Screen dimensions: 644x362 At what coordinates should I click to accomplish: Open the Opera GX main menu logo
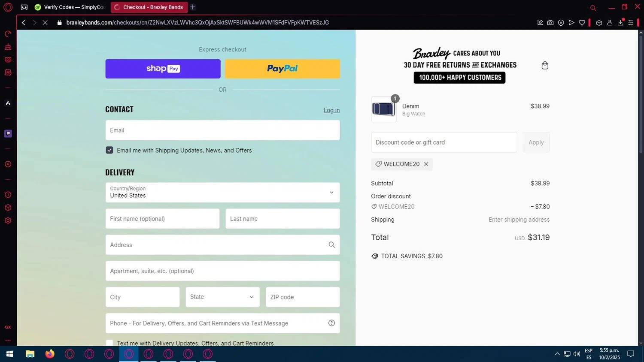point(8,7)
